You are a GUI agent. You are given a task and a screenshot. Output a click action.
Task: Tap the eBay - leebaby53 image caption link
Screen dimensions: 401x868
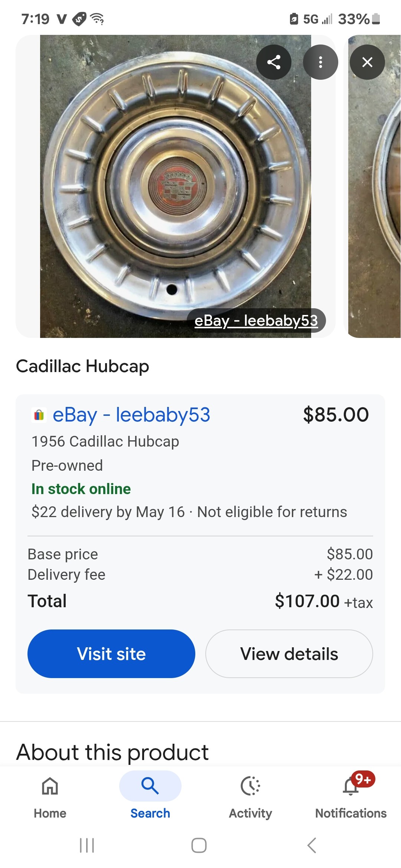pos(256,320)
